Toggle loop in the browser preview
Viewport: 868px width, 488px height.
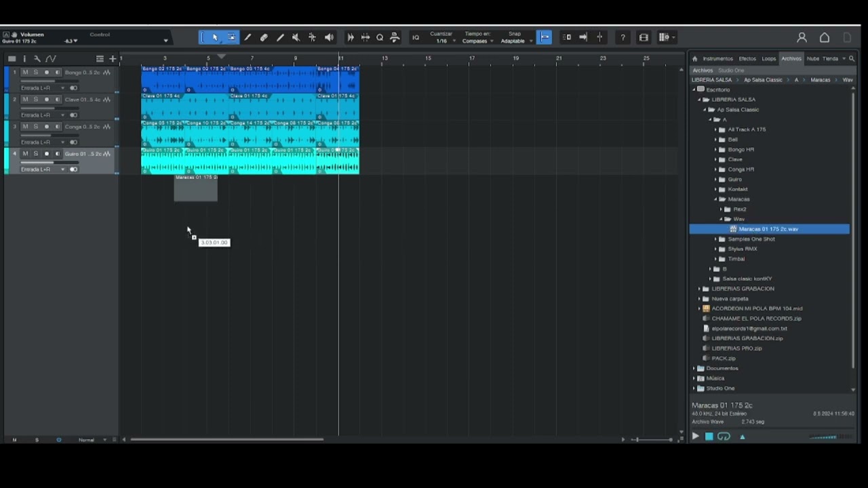(724, 436)
